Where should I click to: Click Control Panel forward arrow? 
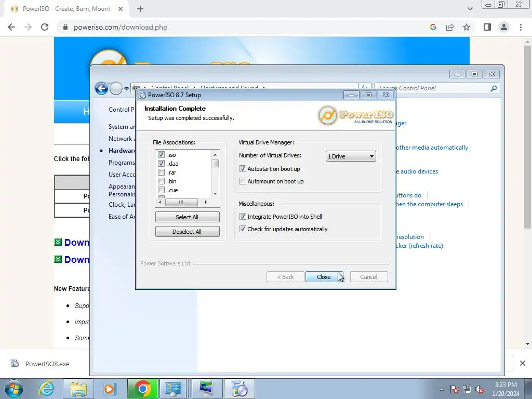click(116, 88)
